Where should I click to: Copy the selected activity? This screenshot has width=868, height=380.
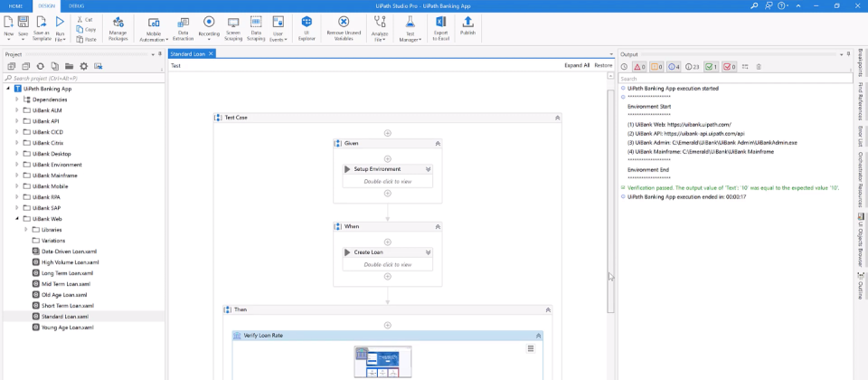click(87, 29)
